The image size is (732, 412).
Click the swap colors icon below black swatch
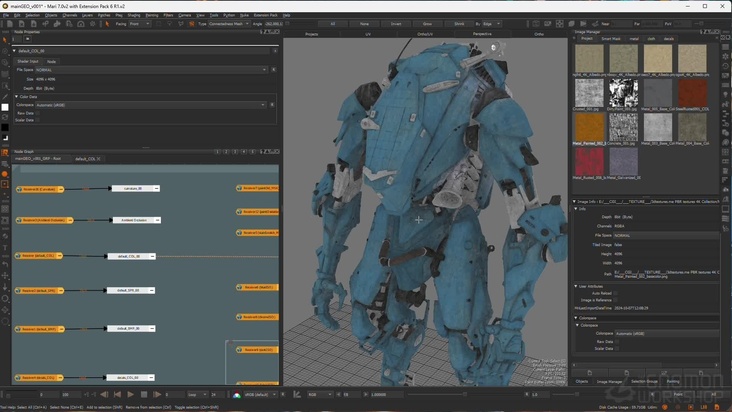[5, 138]
